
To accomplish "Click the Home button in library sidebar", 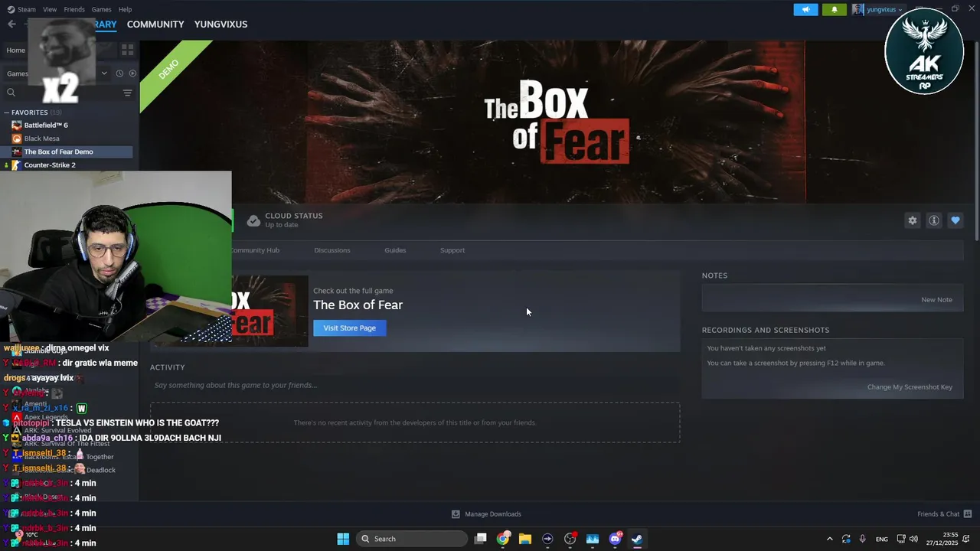I will pos(15,51).
